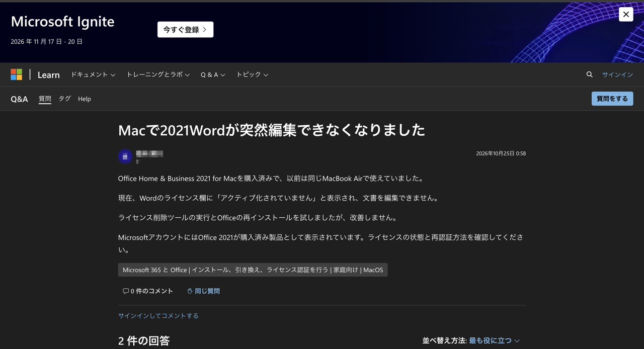Open the Help tab

click(85, 99)
